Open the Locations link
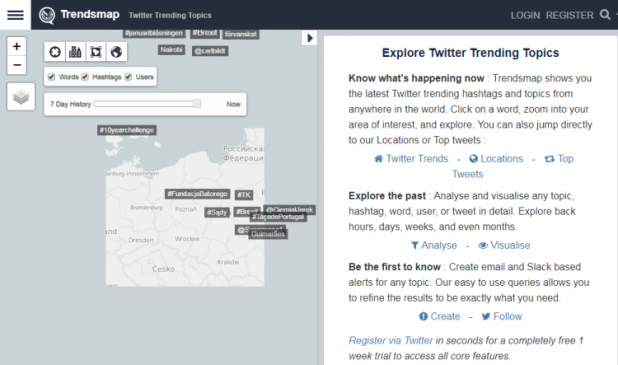The width and height of the screenshot is (618, 365). pos(496,158)
